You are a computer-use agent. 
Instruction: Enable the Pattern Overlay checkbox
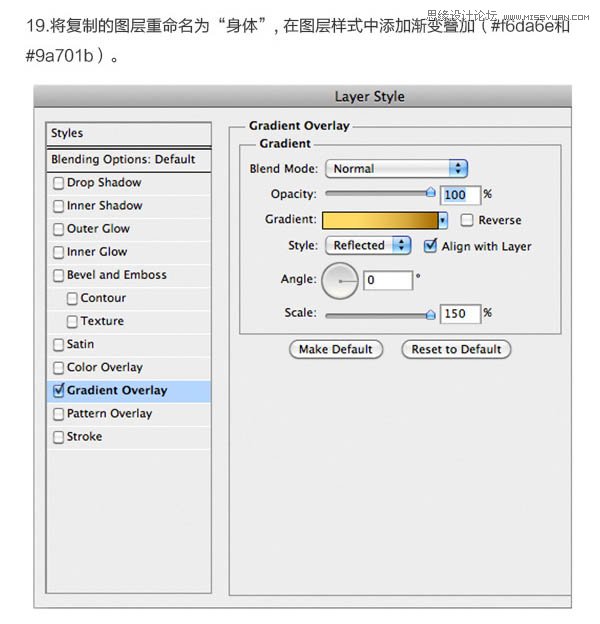58,414
